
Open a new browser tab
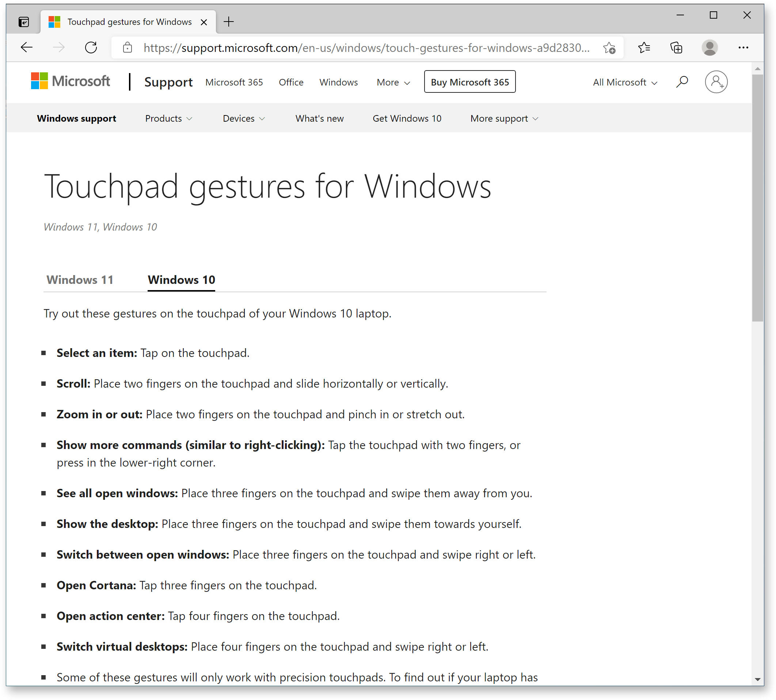pos(229,22)
